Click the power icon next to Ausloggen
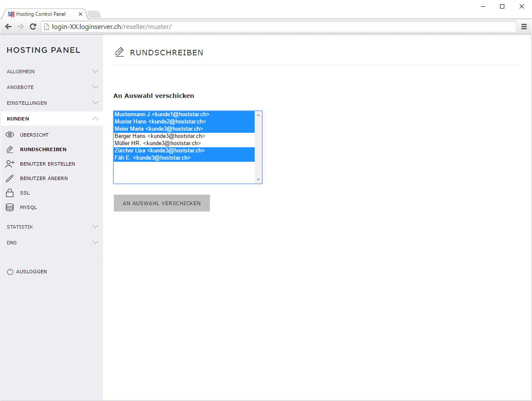This screenshot has height=401, width=532. [10, 272]
